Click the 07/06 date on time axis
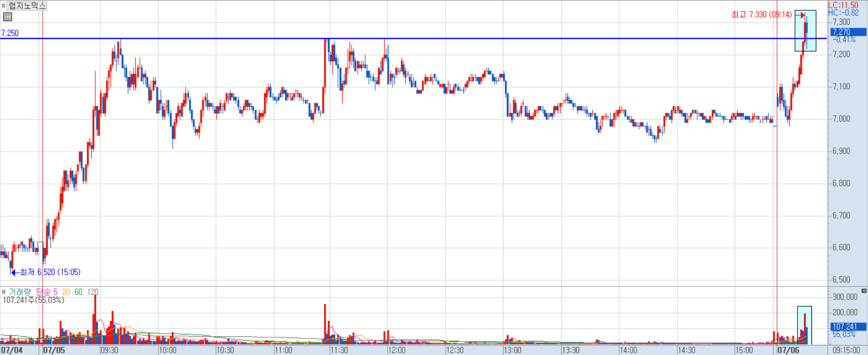Screen dimensions: 868x355 pos(788,350)
